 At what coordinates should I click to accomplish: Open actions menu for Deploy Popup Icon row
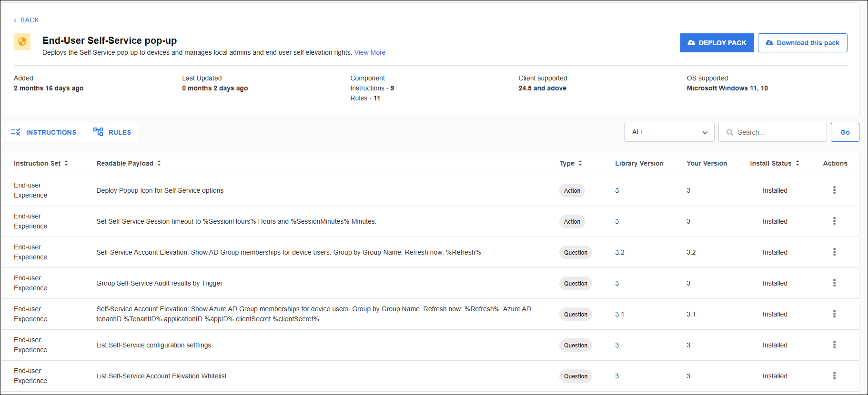click(834, 190)
